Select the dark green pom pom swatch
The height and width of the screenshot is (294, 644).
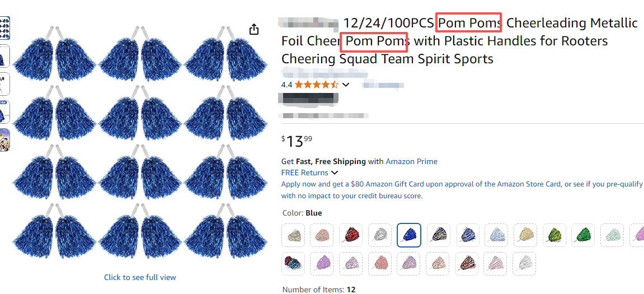point(584,235)
